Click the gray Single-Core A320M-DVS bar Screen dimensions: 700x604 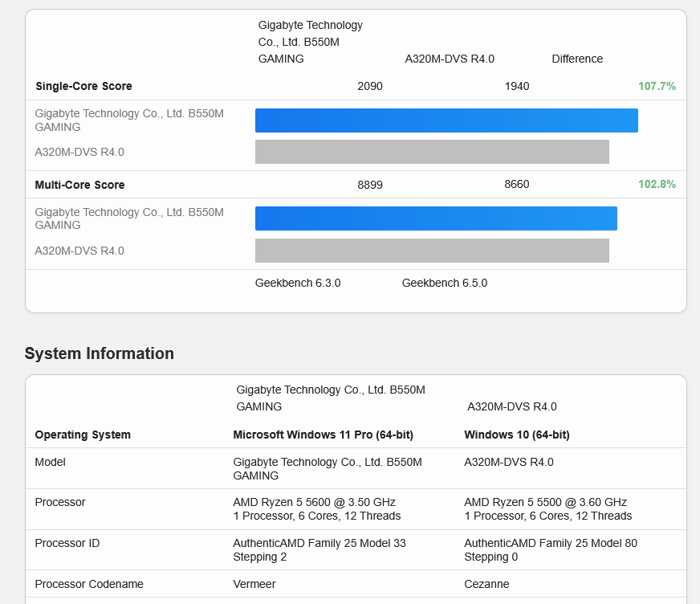432,152
